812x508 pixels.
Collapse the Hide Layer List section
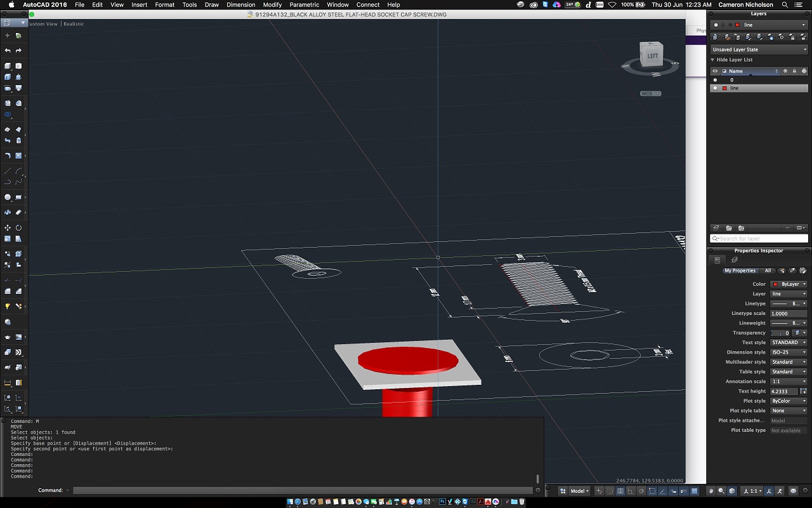(x=712, y=60)
